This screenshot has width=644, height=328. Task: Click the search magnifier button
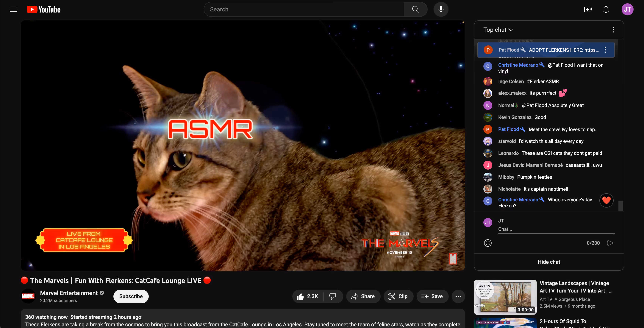[x=415, y=10]
